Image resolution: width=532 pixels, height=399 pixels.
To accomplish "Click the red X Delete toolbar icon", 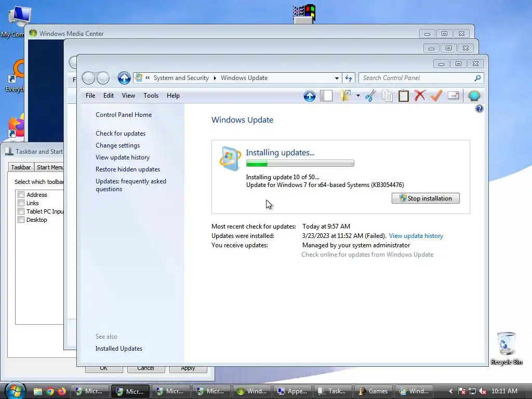I will 420,96.
